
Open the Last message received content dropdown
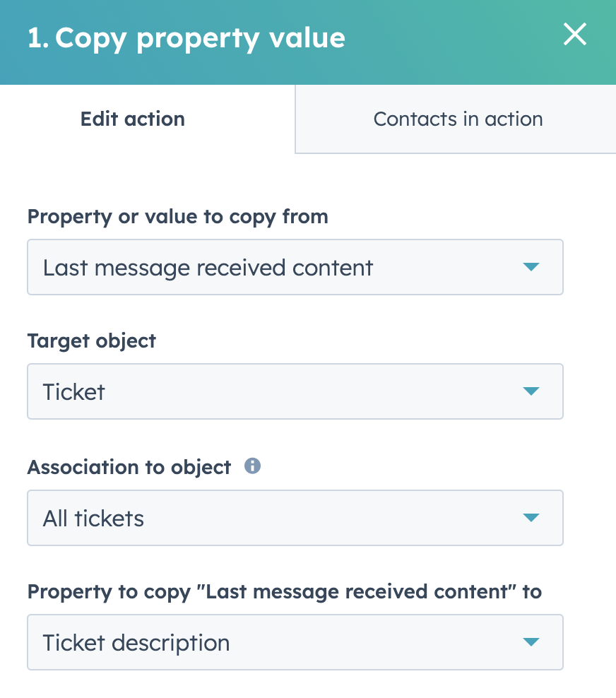[295, 267]
